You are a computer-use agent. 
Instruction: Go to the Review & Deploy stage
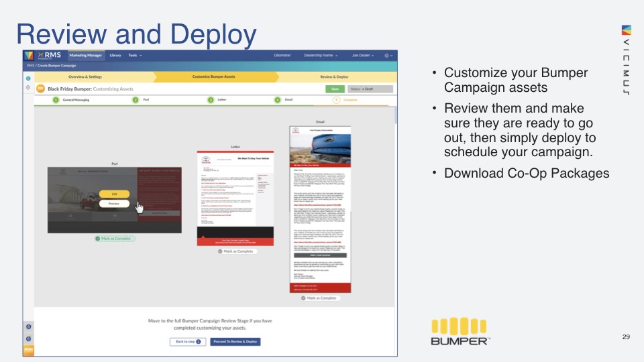click(x=334, y=76)
